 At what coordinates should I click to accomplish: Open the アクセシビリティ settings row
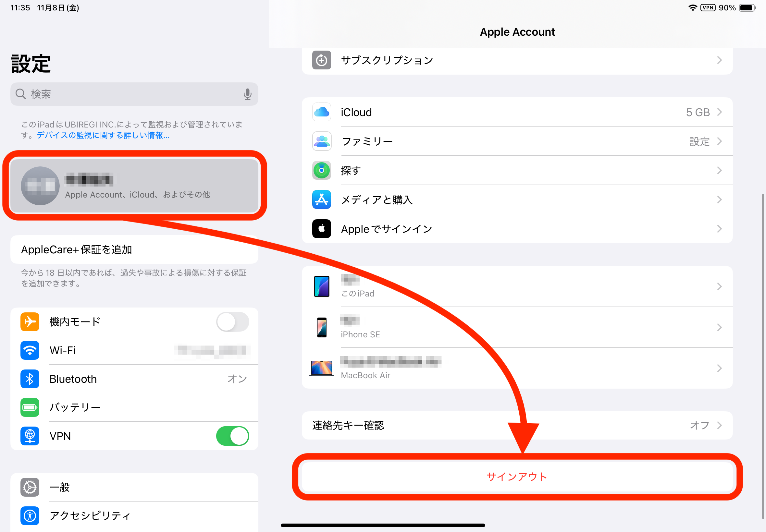click(134, 516)
